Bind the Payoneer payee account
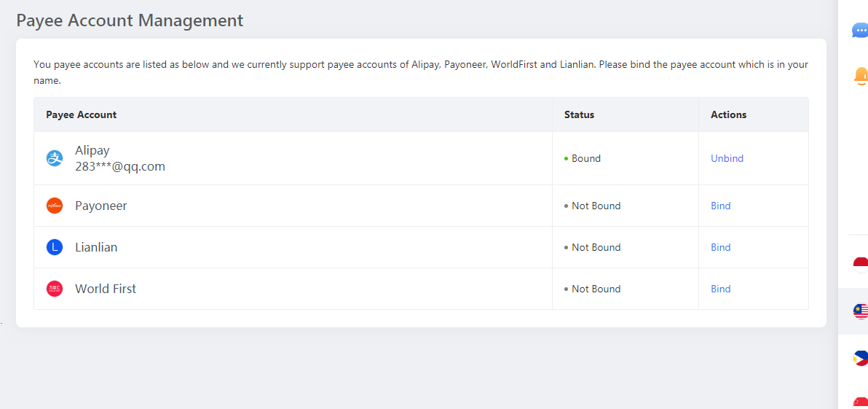The height and width of the screenshot is (409, 868). tap(721, 206)
